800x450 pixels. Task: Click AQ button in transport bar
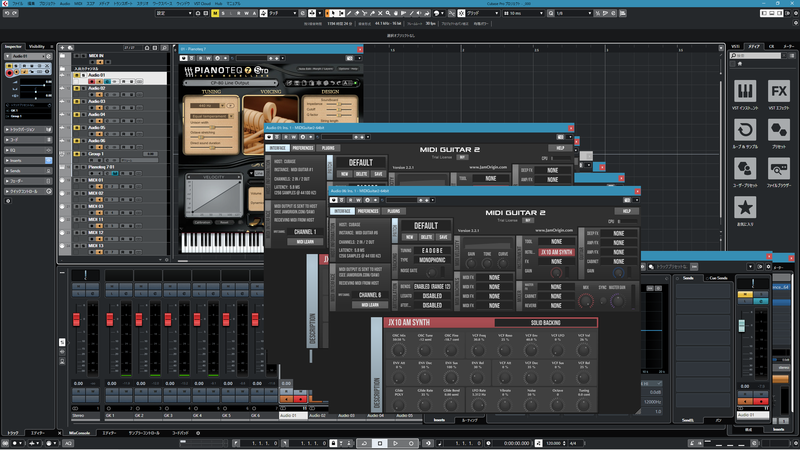click(x=68, y=443)
